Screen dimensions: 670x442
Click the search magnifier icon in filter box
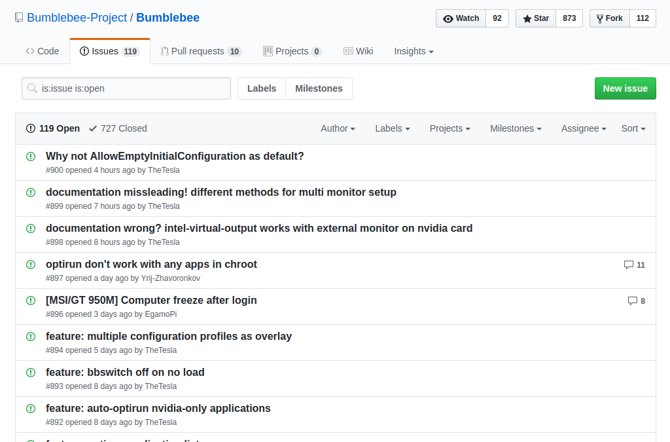click(x=33, y=89)
